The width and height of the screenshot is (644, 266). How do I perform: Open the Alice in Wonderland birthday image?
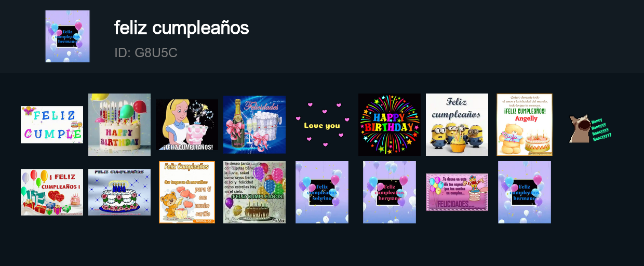pos(187,125)
